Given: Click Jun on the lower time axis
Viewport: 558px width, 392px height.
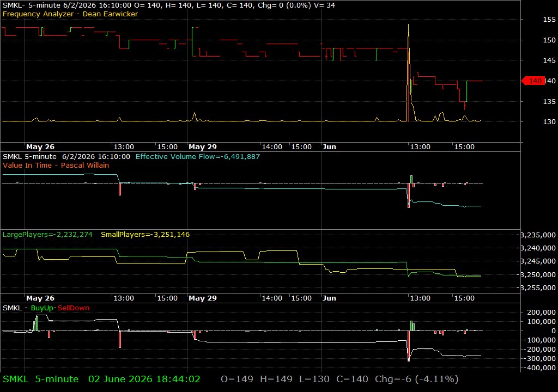Looking at the screenshot, I should (x=329, y=298).
